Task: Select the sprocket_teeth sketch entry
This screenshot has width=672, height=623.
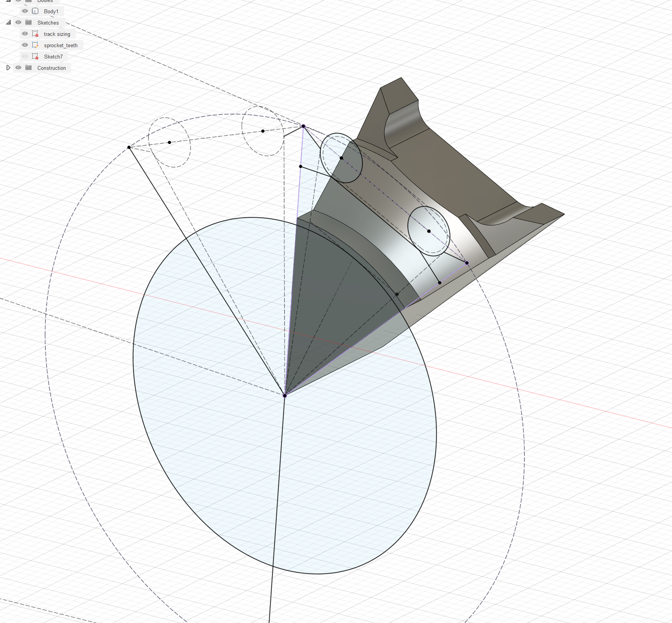Action: point(61,45)
